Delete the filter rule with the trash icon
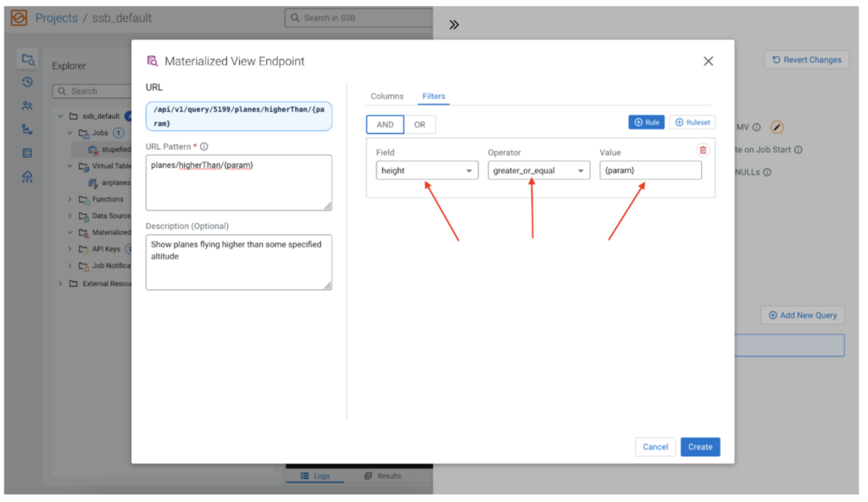Image resolution: width=868 pixels, height=502 pixels. 704,149
